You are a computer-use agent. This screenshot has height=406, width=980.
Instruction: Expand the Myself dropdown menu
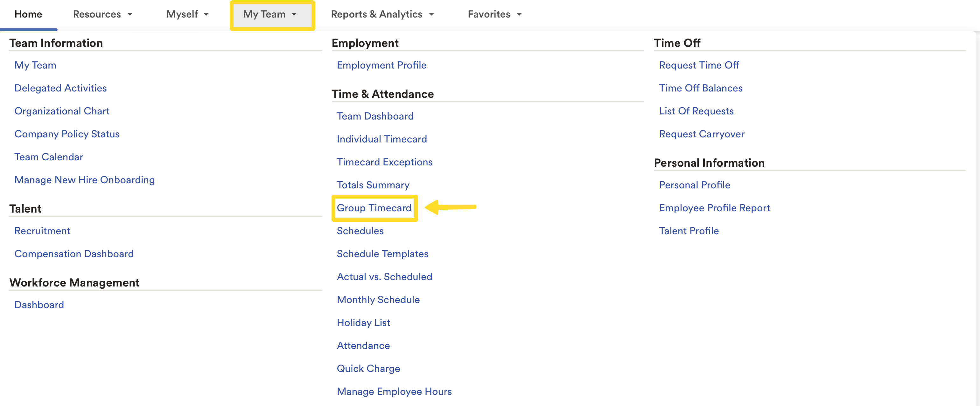(x=187, y=14)
